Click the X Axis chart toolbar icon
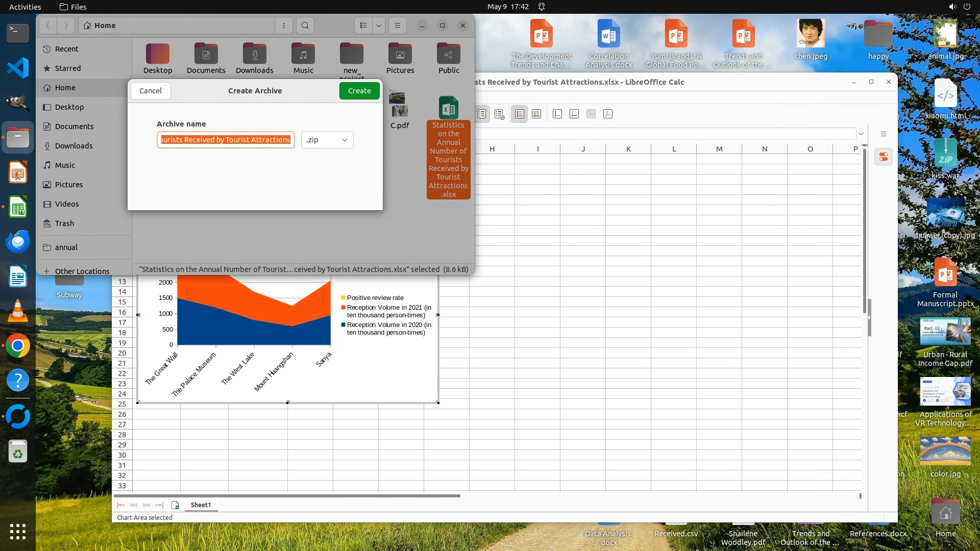Screen dimensions: 980x551 [x=557, y=114]
